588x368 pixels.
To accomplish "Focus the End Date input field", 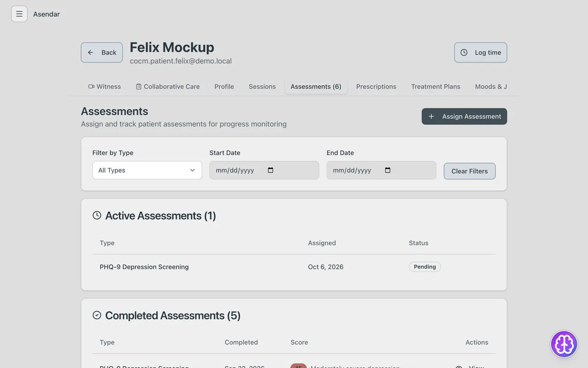I will point(381,170).
